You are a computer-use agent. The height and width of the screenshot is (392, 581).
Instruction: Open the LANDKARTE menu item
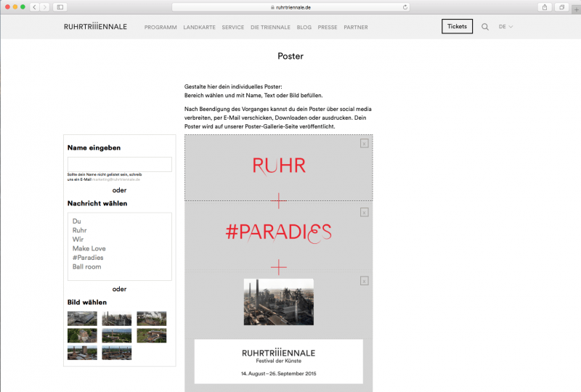click(x=199, y=27)
